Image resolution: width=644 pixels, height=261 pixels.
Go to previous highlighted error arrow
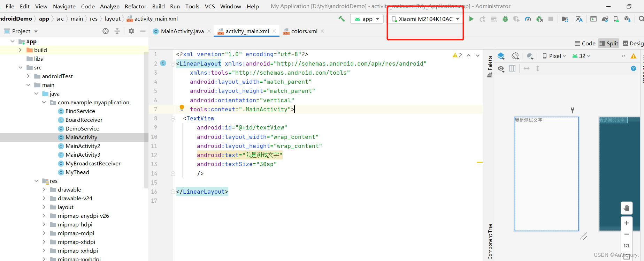point(469,55)
